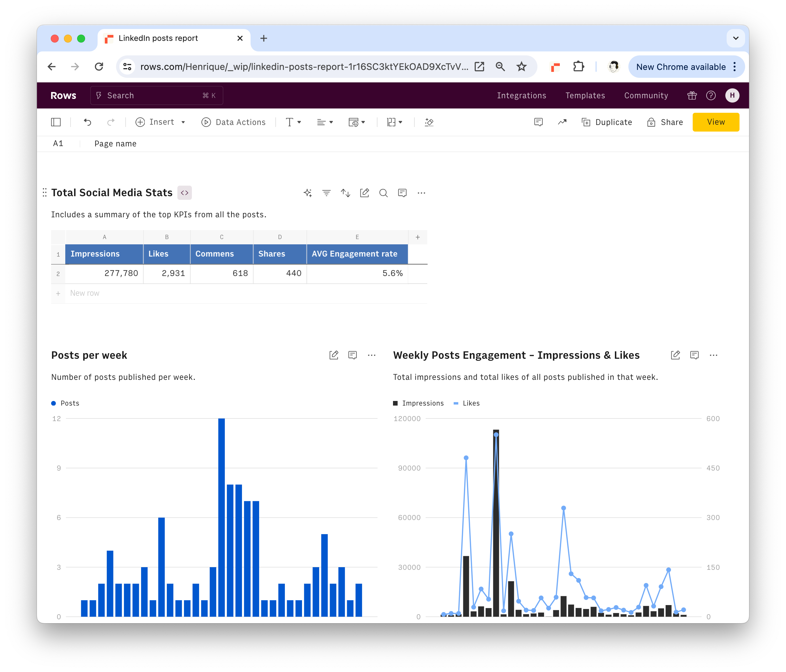Click the browser address bar URL
The height and width of the screenshot is (672, 786).
[x=304, y=67]
